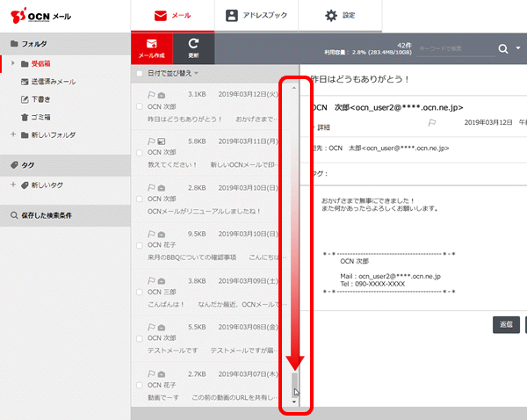Click the 新しいフォルダ label

point(53,134)
